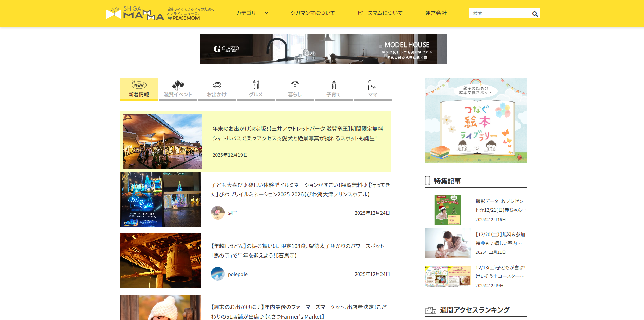Select the car icon for お出かけ
The width and height of the screenshot is (644, 320).
[x=217, y=85]
